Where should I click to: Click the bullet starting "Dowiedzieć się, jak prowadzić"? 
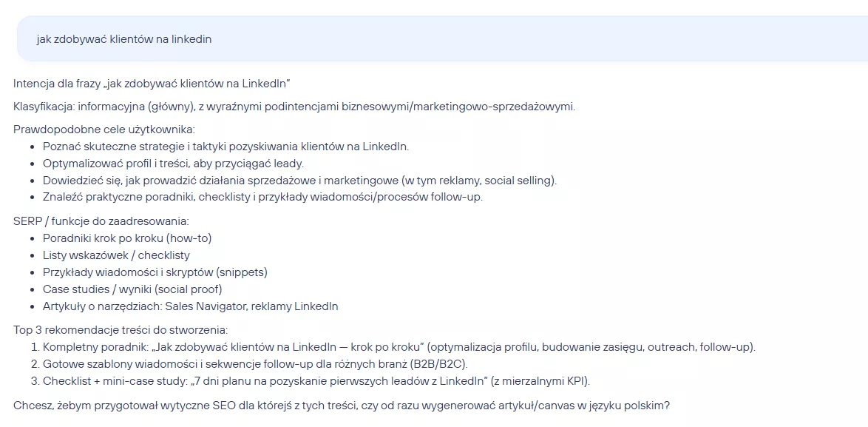299,181
